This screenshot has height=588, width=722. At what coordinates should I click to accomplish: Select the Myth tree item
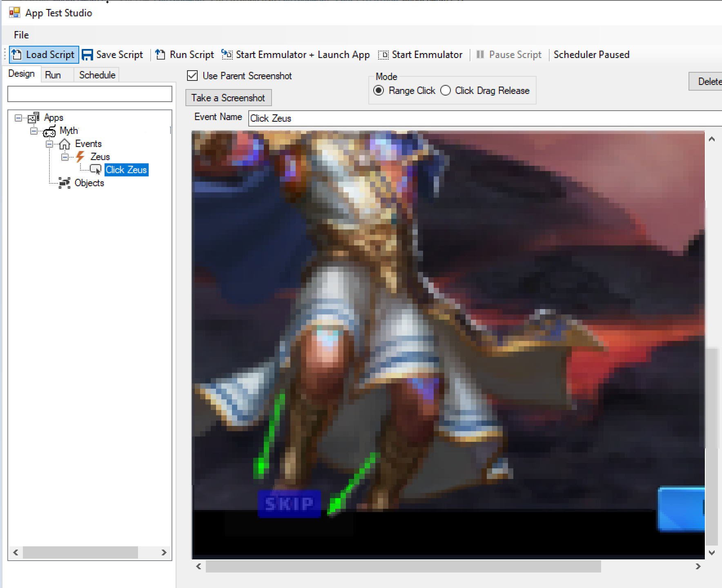point(69,131)
